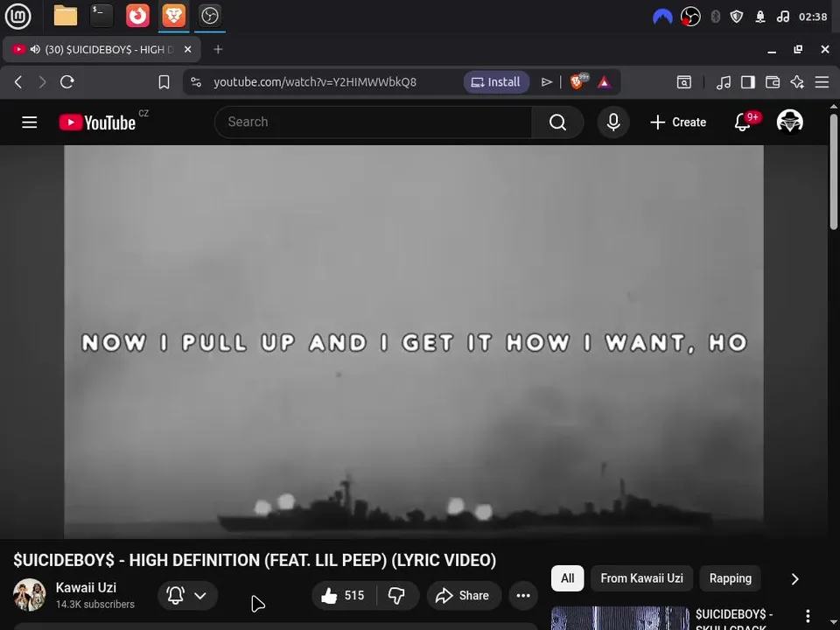
Task: Click the YouTube search magnifier button
Action: click(x=557, y=122)
